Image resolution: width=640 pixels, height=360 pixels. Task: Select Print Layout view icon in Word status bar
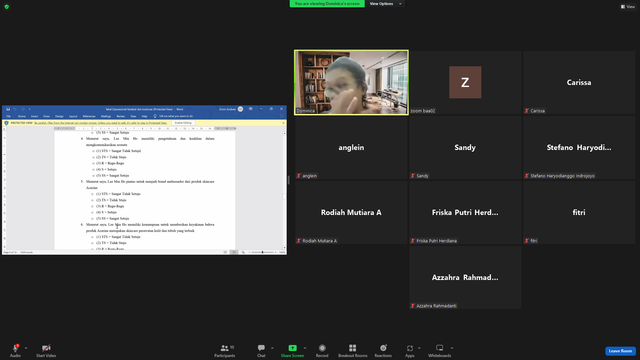(234, 252)
